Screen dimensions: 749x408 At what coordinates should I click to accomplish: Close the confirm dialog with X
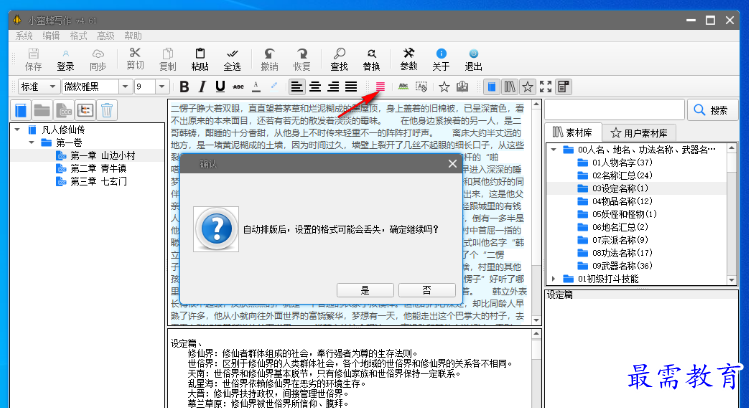[452, 164]
